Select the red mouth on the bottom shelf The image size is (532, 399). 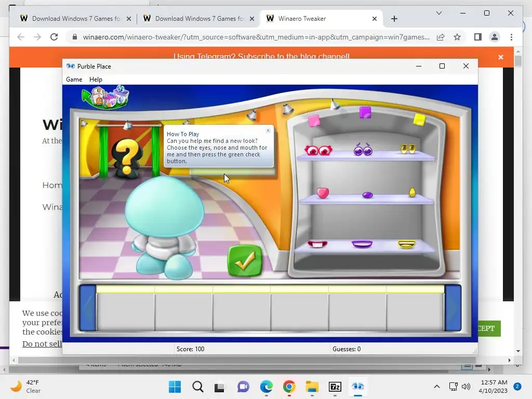tap(317, 244)
